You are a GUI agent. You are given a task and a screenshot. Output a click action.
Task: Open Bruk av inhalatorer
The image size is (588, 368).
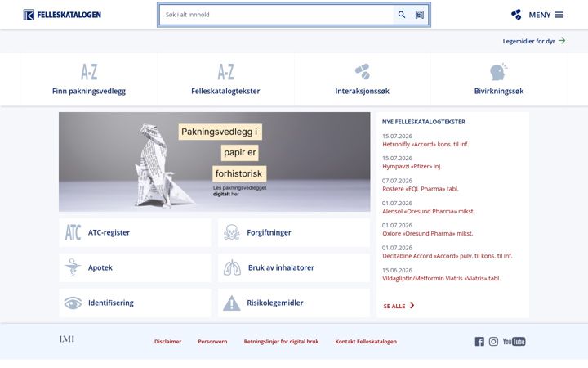tap(281, 267)
